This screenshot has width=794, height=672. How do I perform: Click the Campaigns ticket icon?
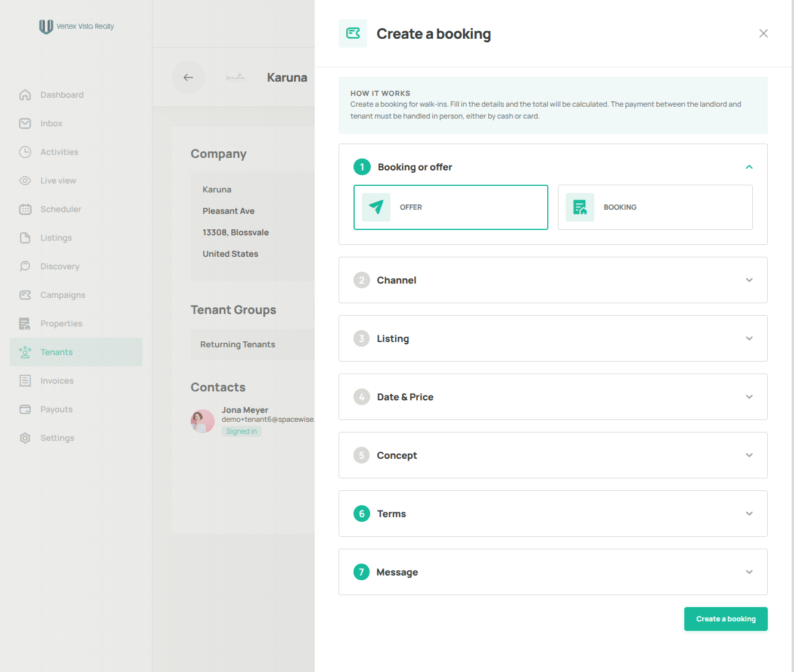click(x=25, y=295)
